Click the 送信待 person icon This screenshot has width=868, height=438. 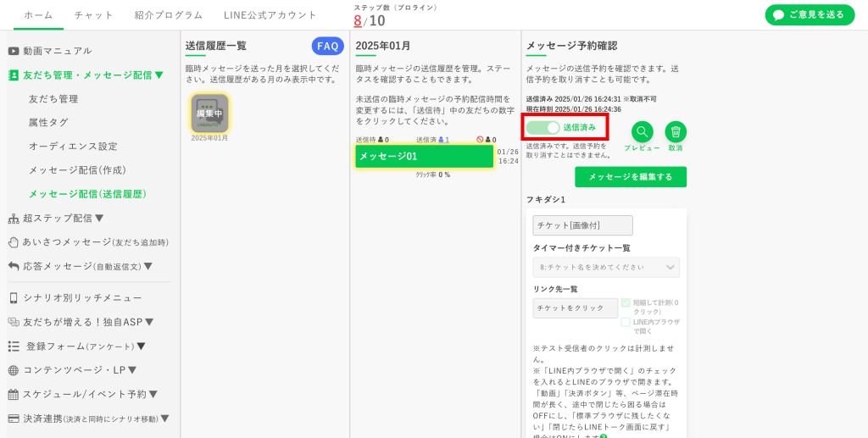[x=381, y=140]
